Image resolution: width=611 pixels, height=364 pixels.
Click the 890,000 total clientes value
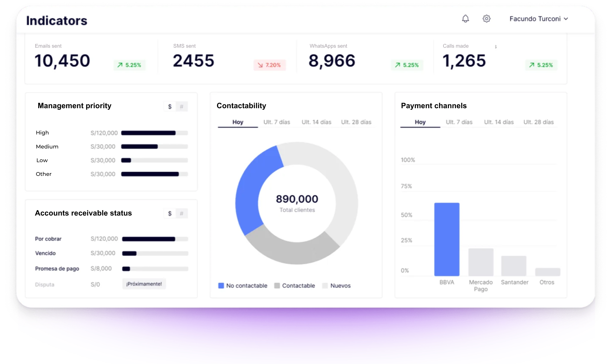297,199
